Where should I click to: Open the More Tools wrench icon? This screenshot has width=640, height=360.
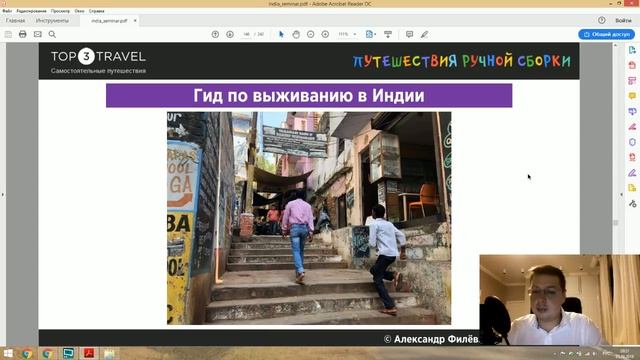tap(632, 203)
